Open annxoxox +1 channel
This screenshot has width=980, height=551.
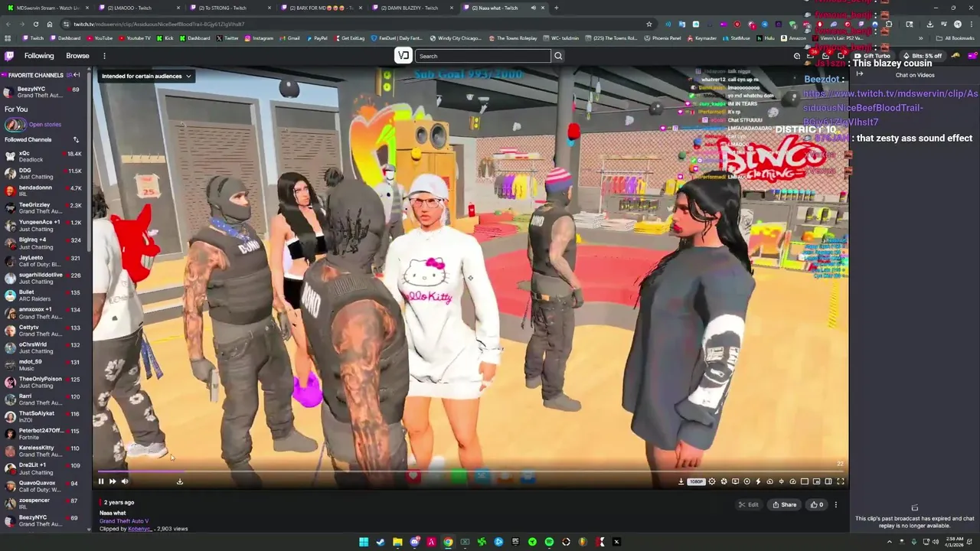coord(42,312)
